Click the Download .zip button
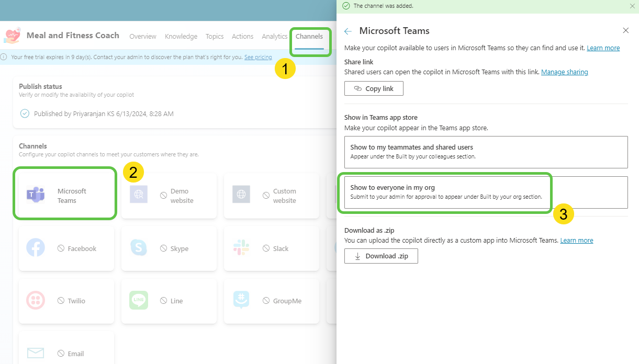This screenshot has width=639, height=364. [x=381, y=256]
